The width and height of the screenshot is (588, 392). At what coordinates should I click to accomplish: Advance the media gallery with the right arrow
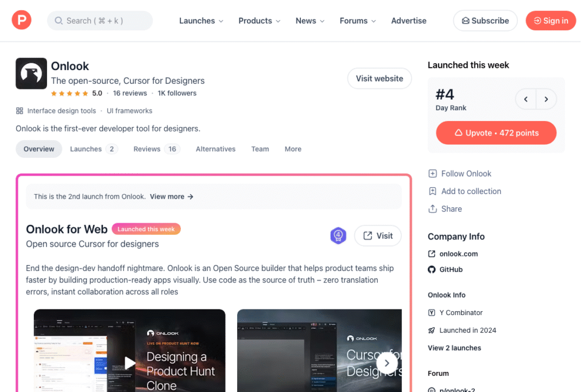click(x=387, y=363)
